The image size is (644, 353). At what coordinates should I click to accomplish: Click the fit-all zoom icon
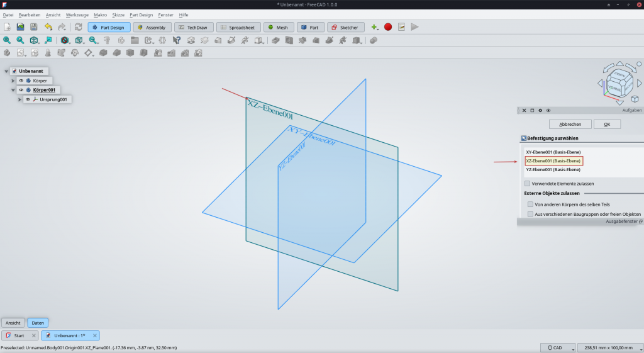pos(7,40)
